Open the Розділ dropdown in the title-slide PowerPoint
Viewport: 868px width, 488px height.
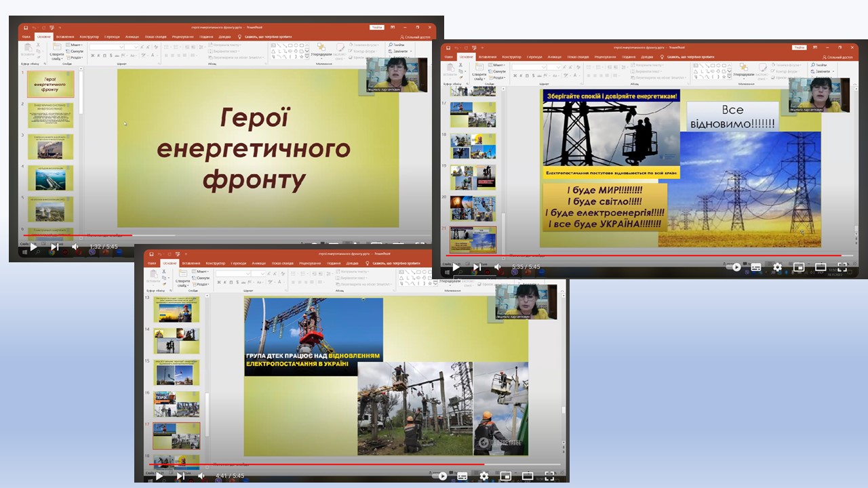[75, 58]
